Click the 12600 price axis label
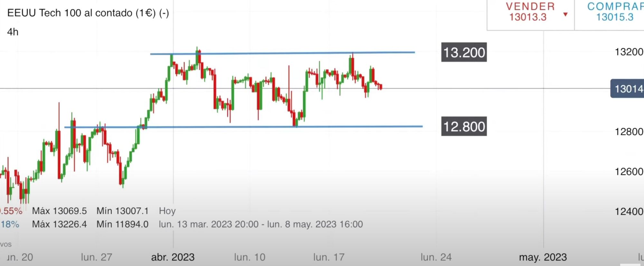Image resolution: width=644 pixels, height=266 pixels. tap(629, 172)
